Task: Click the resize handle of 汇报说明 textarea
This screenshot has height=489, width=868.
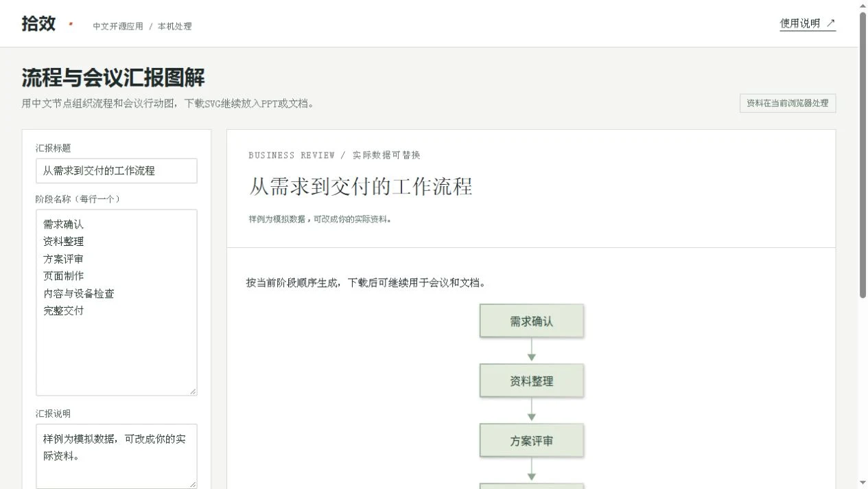Action: tap(193, 484)
